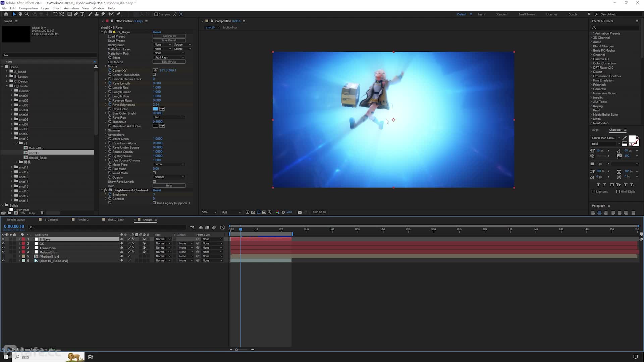This screenshot has height=362, width=644.
Task: Toggle Invert Matte checkbox
Action: (x=154, y=173)
